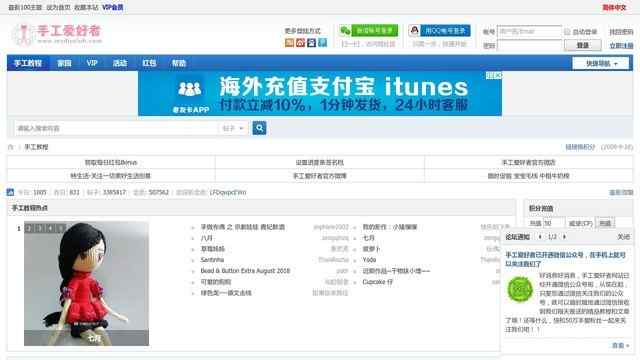This screenshot has width=640, height=360.
Task: Open the second tab in the blue nav bar
Action: tap(64, 63)
